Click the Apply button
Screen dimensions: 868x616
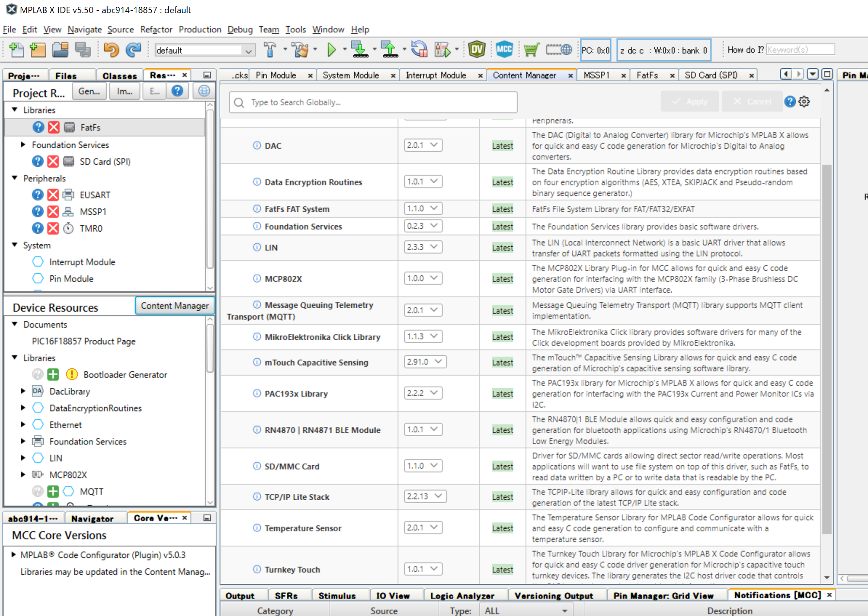(x=690, y=102)
